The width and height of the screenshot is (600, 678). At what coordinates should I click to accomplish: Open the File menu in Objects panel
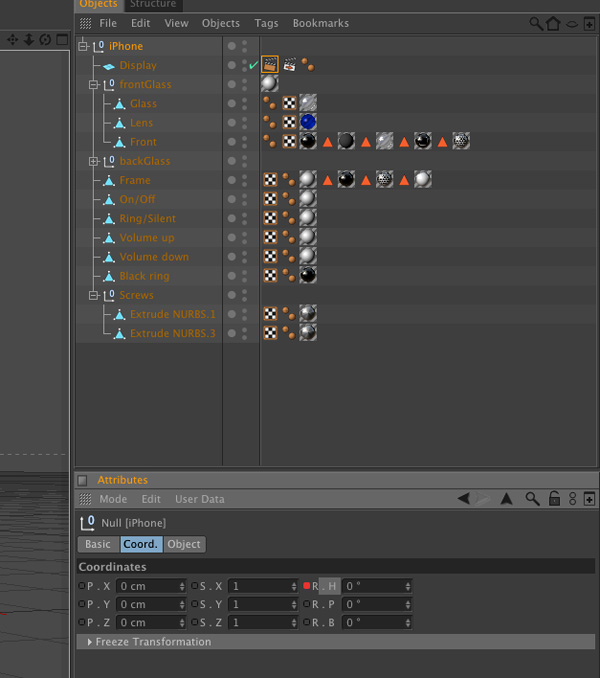coord(108,23)
